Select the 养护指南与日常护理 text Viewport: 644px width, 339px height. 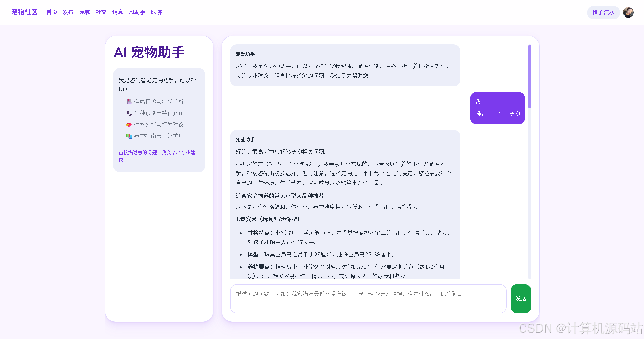pyautogui.click(x=159, y=136)
